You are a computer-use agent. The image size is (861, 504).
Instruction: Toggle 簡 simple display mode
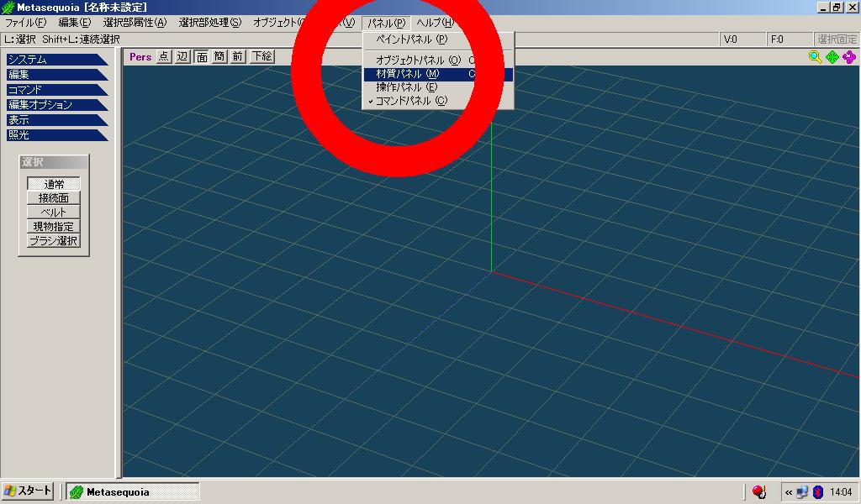point(219,56)
